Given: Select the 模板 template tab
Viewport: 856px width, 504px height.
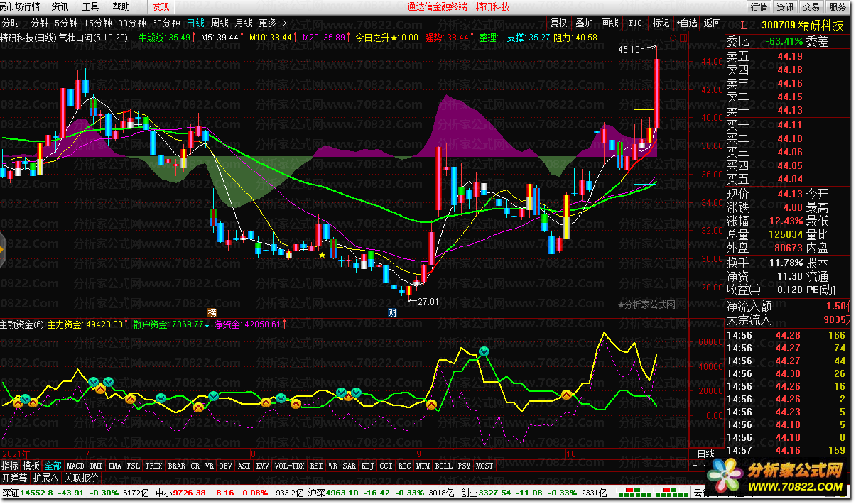Looking at the screenshot, I should click(31, 466).
